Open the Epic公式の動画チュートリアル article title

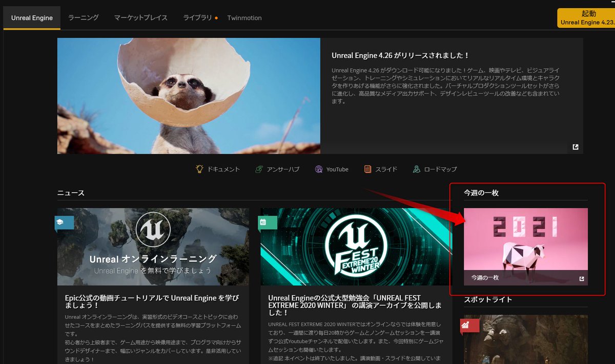(x=152, y=302)
